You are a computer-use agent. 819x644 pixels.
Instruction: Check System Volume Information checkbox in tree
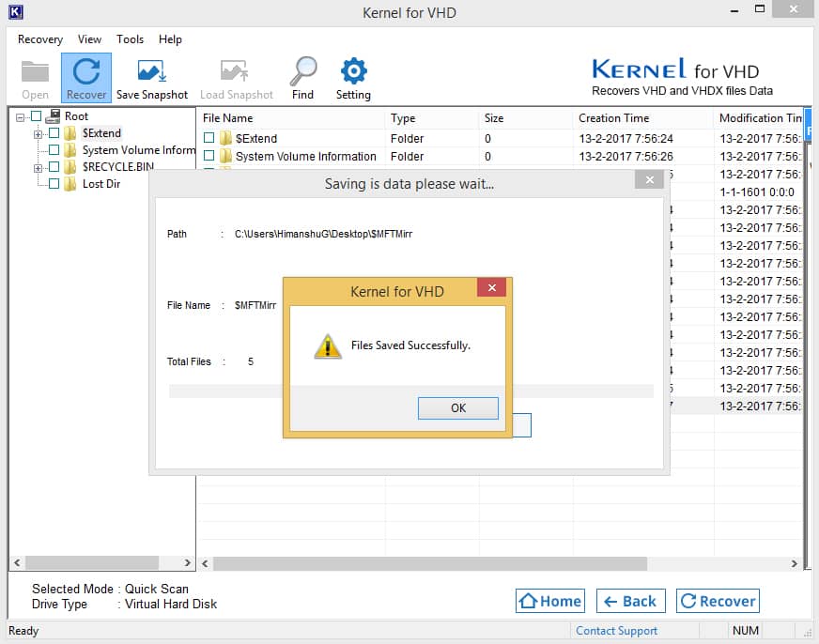[54, 150]
